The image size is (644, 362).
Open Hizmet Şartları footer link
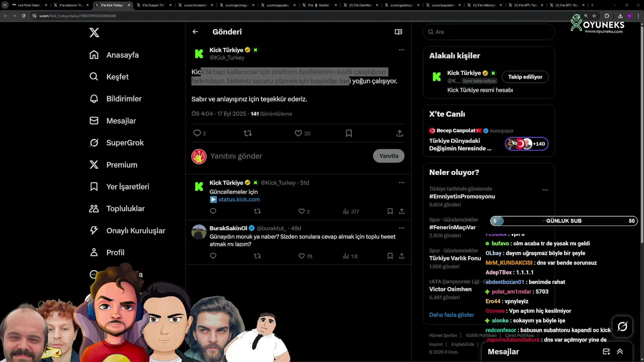[x=443, y=335]
